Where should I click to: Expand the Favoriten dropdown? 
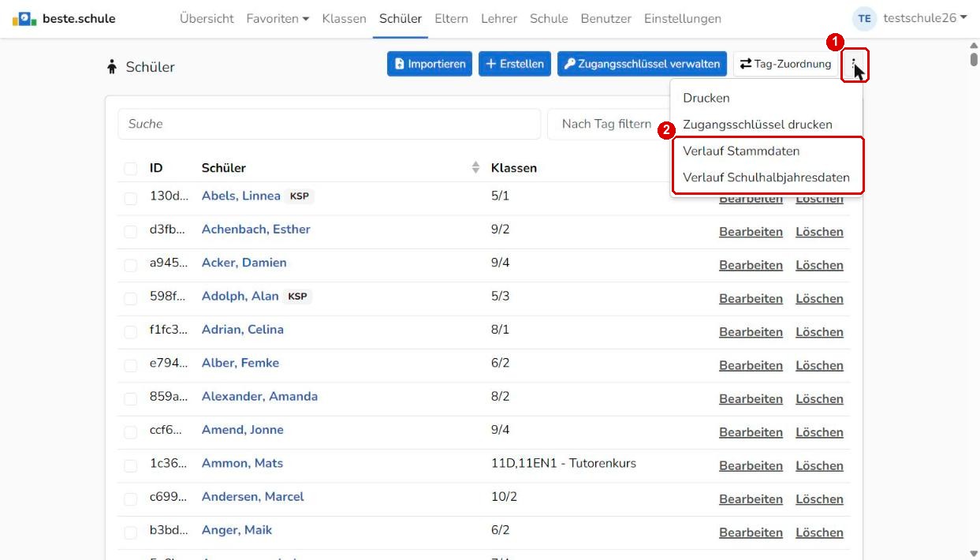pyautogui.click(x=278, y=18)
